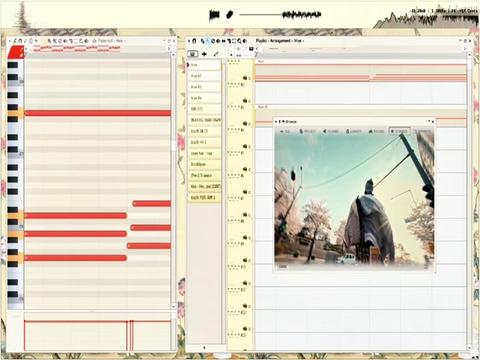This screenshot has width=480, height=360.
Task: Switch to the STARRED tab in Browser
Action: coord(399,131)
